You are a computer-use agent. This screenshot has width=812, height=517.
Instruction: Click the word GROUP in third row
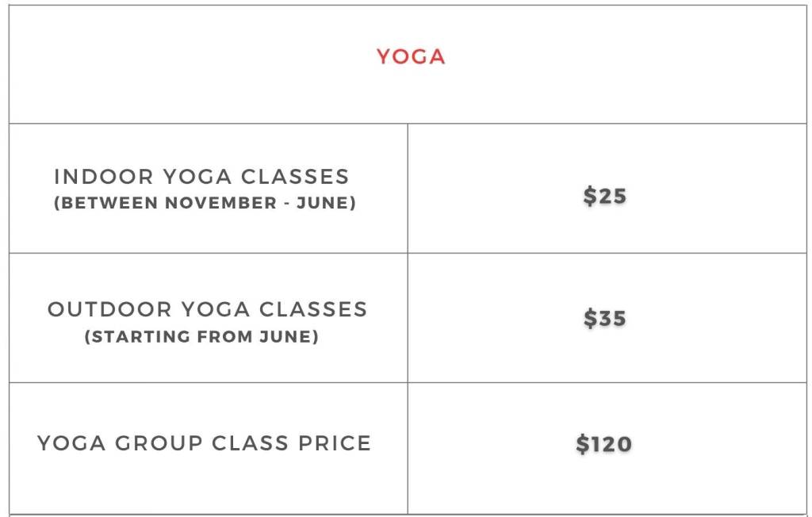coord(159,443)
